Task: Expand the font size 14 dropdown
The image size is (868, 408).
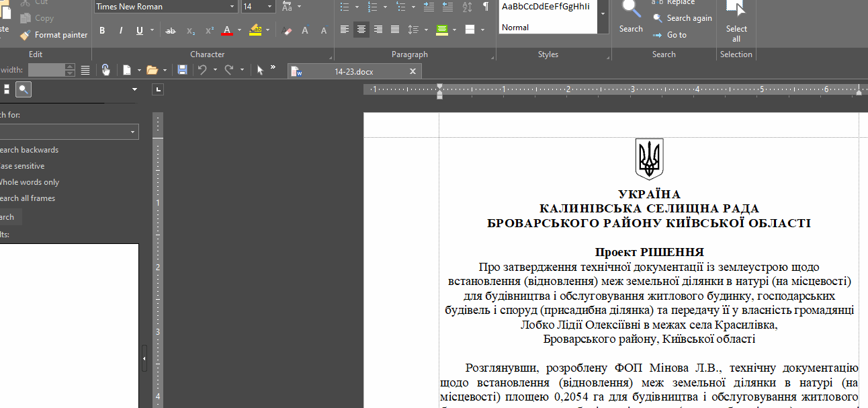Action: click(x=269, y=7)
